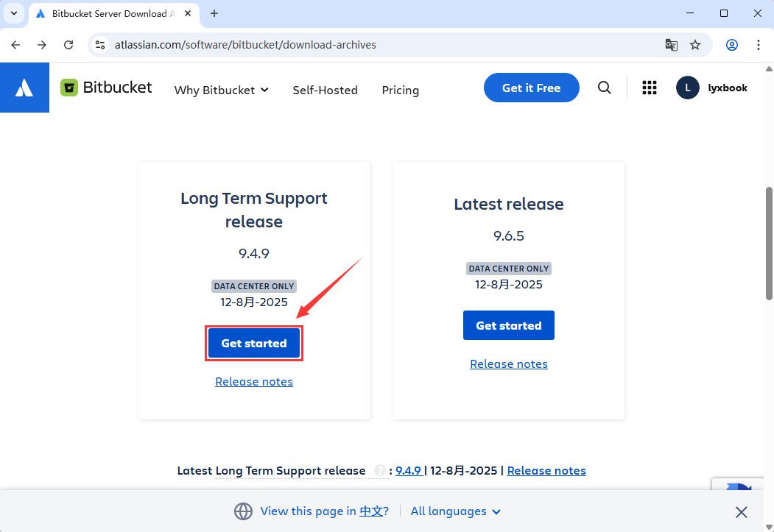Open site information icon in address bar
The height and width of the screenshot is (532, 774).
point(100,45)
